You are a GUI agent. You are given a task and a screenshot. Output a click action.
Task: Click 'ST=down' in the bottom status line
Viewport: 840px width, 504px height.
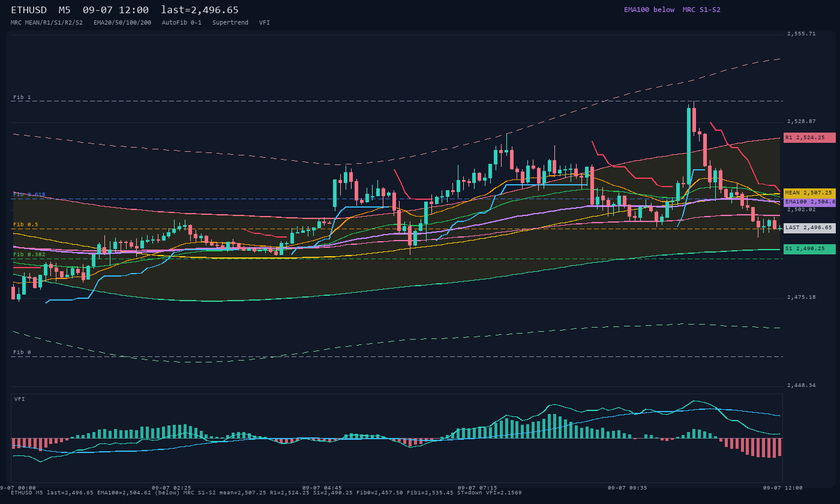pyautogui.click(x=470, y=493)
